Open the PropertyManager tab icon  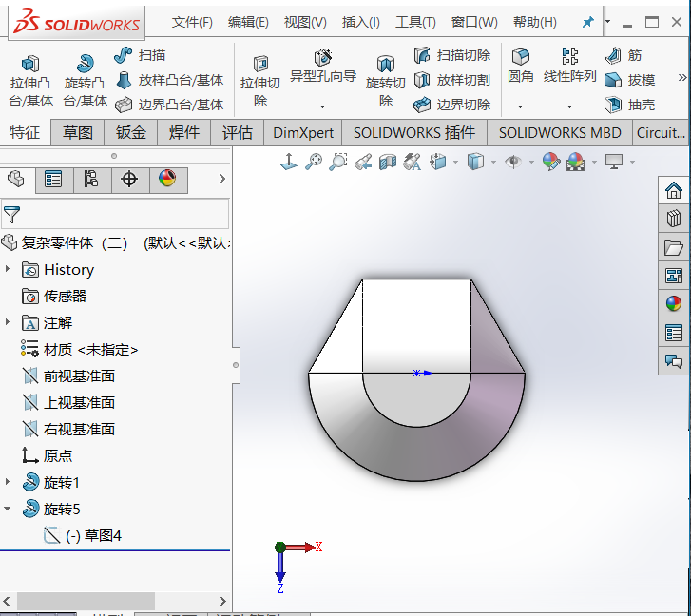pyautogui.click(x=53, y=179)
